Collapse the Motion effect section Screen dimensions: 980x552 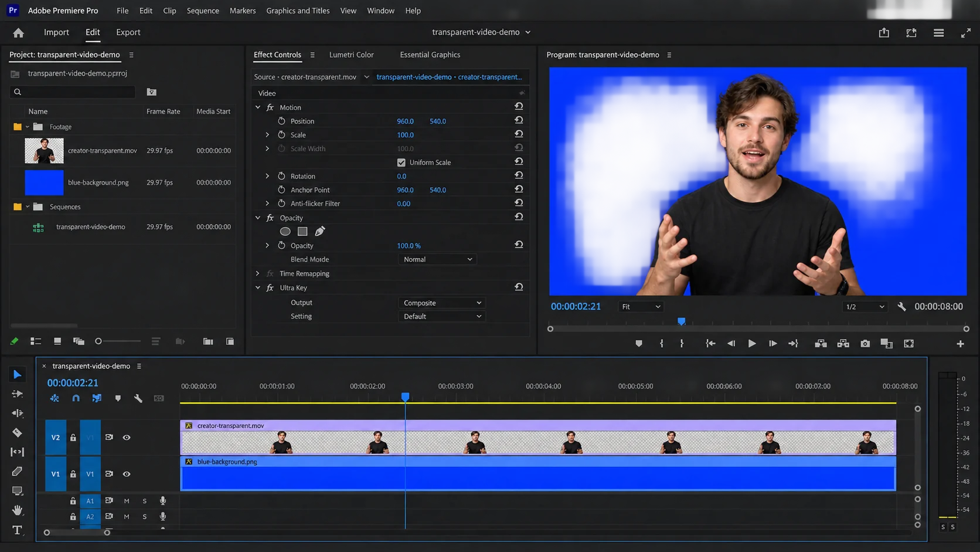tap(258, 107)
